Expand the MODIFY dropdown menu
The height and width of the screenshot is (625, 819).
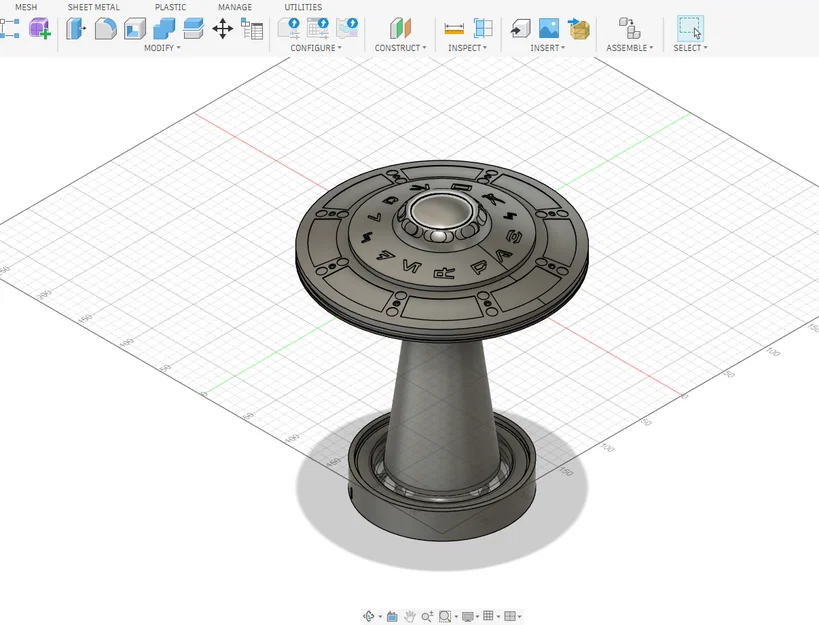162,48
